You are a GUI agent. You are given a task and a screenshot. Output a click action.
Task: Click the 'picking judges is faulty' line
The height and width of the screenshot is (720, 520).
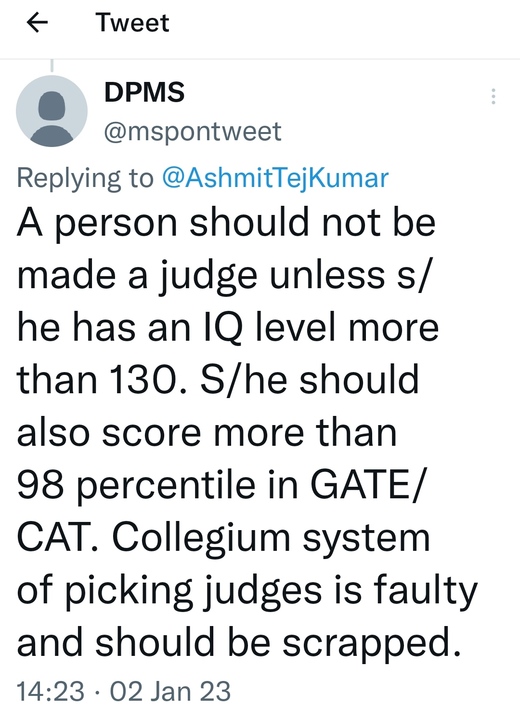(x=271, y=592)
